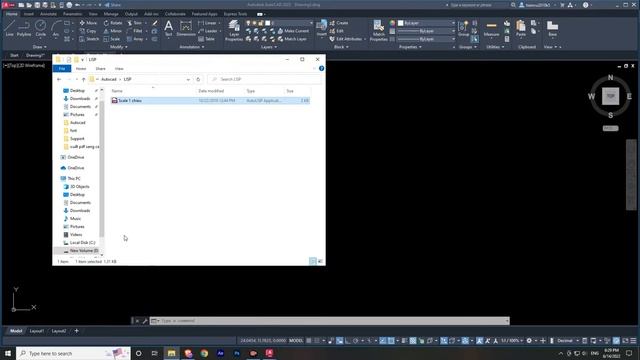Open the Dimension tool
Viewport: 640px width, 360px height.
pos(186,29)
